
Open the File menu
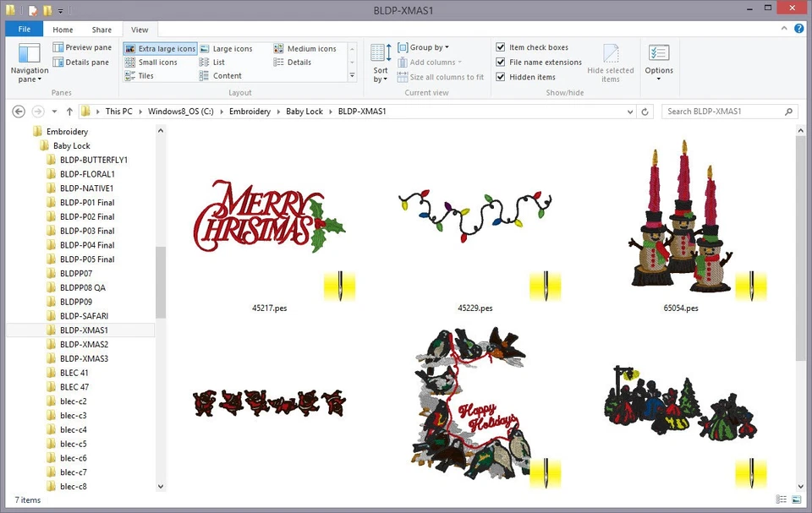(x=24, y=28)
